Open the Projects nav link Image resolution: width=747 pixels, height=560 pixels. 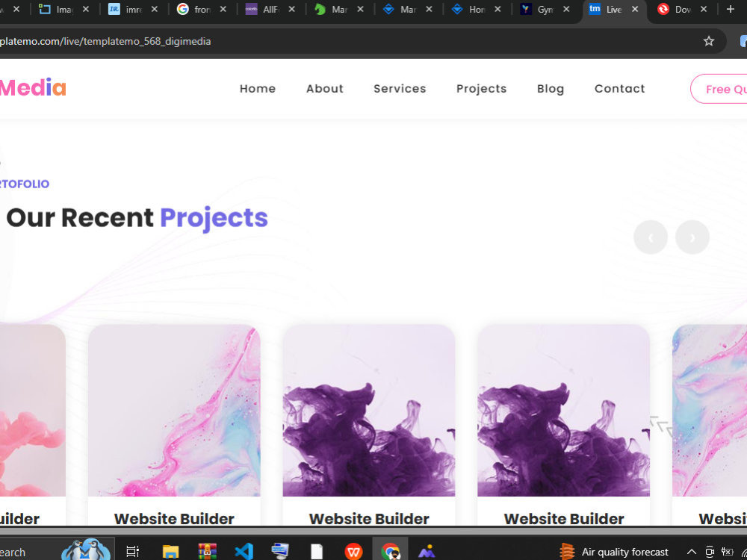coord(482,89)
